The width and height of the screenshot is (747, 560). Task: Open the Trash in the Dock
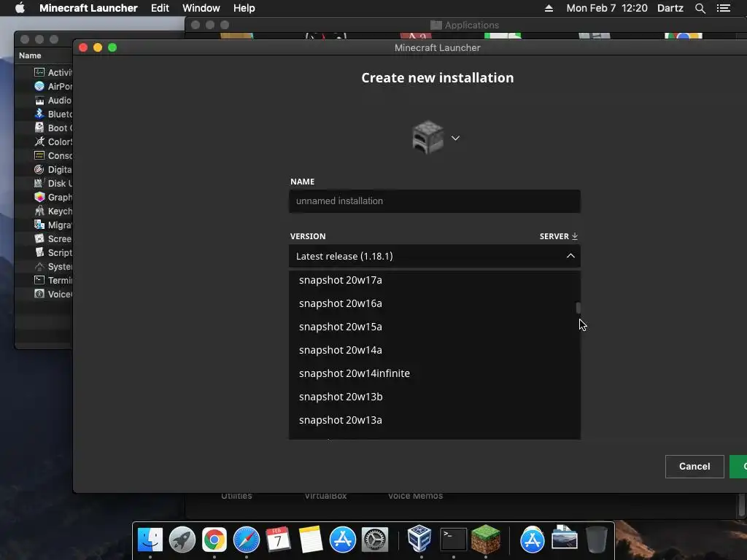596,540
